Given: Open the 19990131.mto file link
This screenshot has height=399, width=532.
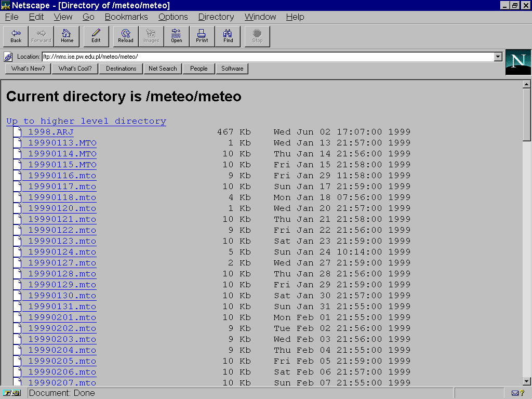Looking at the screenshot, I should point(62,307).
